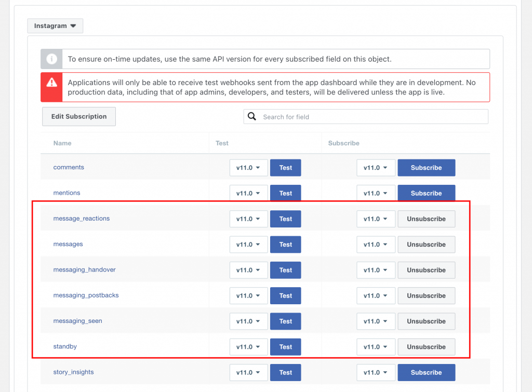This screenshot has width=532, height=392.
Task: Subscribe to the comments field
Action: tap(426, 167)
